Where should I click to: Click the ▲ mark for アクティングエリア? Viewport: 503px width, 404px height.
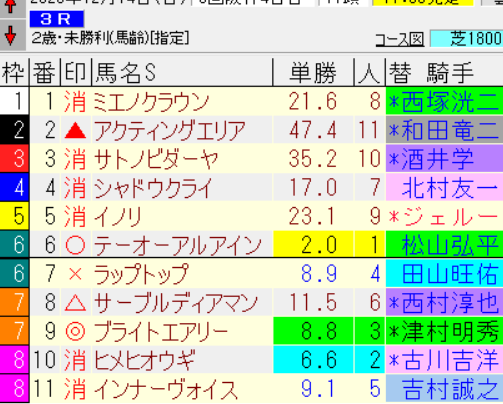tap(76, 130)
